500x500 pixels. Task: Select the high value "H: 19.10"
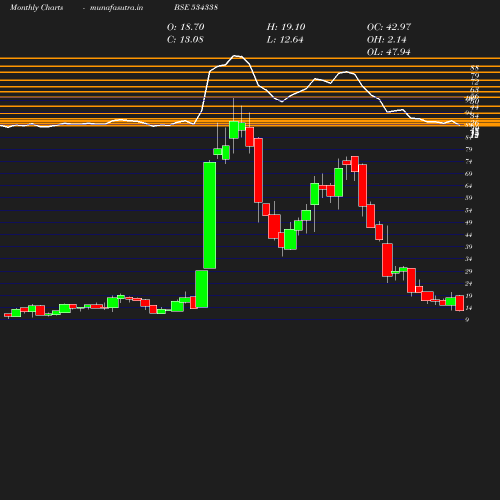[x=286, y=27]
